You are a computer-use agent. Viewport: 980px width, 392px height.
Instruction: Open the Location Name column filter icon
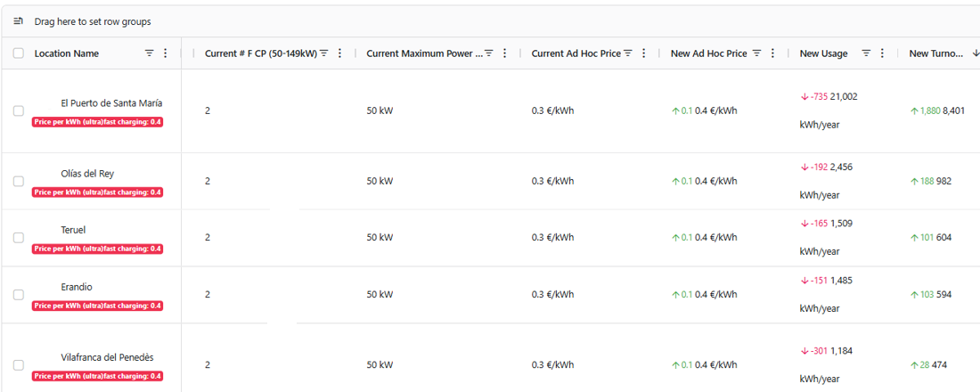150,53
